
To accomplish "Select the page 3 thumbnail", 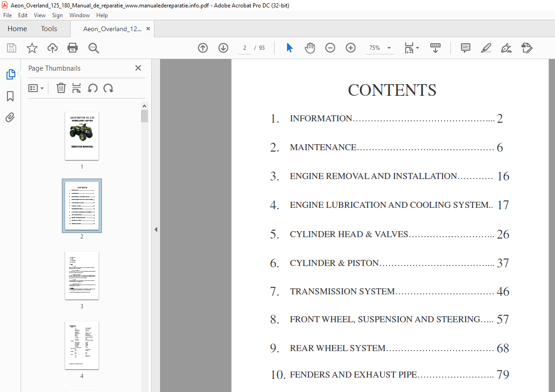I will (x=82, y=276).
